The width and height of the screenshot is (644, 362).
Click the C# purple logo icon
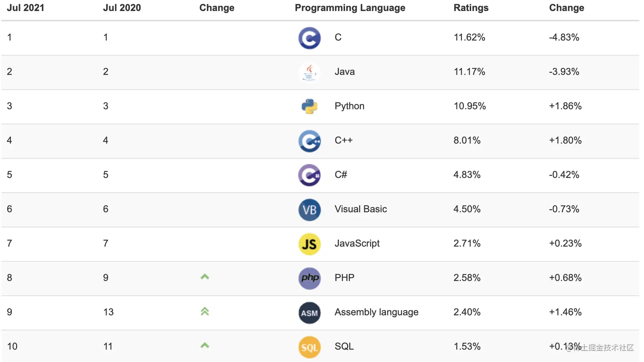(309, 175)
